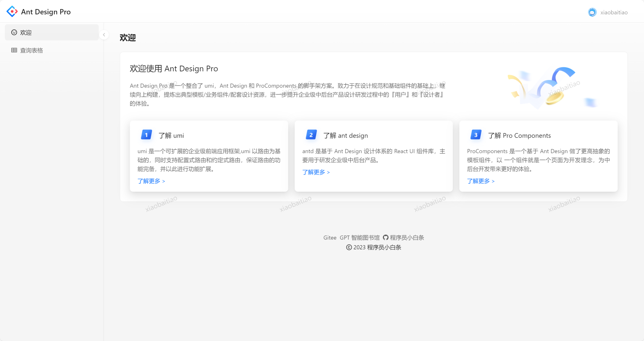The image size is (644, 341).
Task: Click the 了解 Pro Components card title
Action: tap(519, 135)
